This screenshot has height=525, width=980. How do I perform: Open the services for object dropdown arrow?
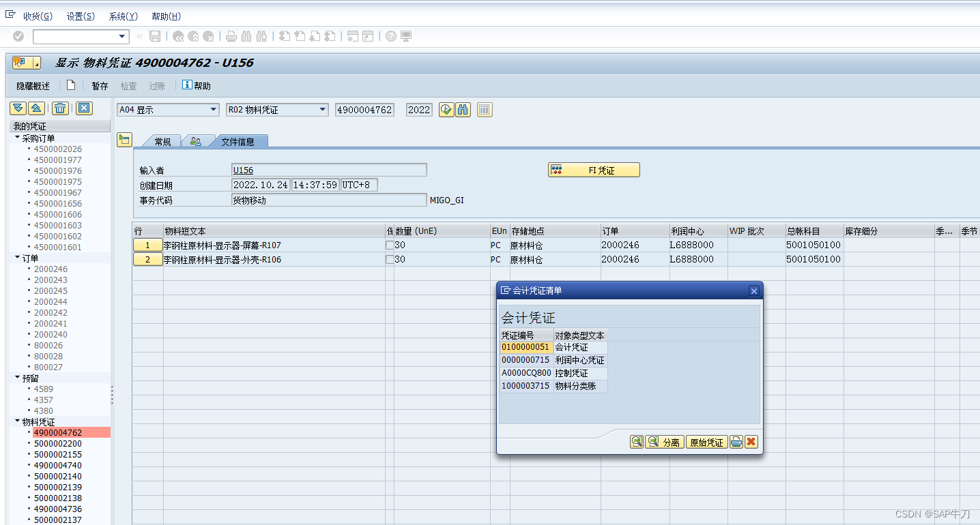click(x=35, y=63)
